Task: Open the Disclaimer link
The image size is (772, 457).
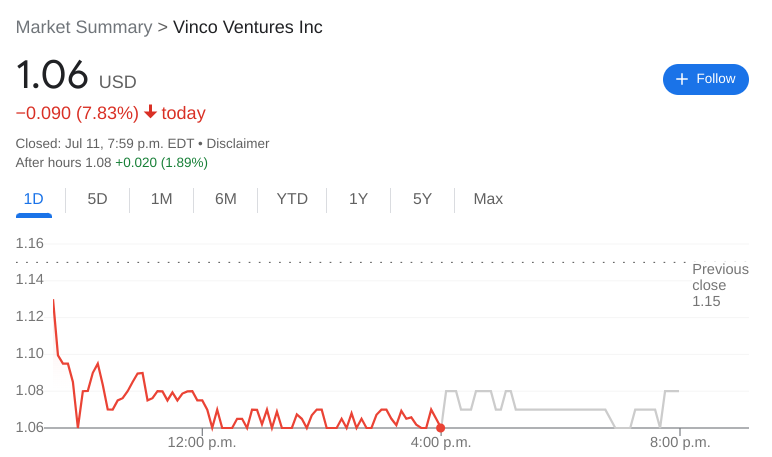Action: pos(237,143)
